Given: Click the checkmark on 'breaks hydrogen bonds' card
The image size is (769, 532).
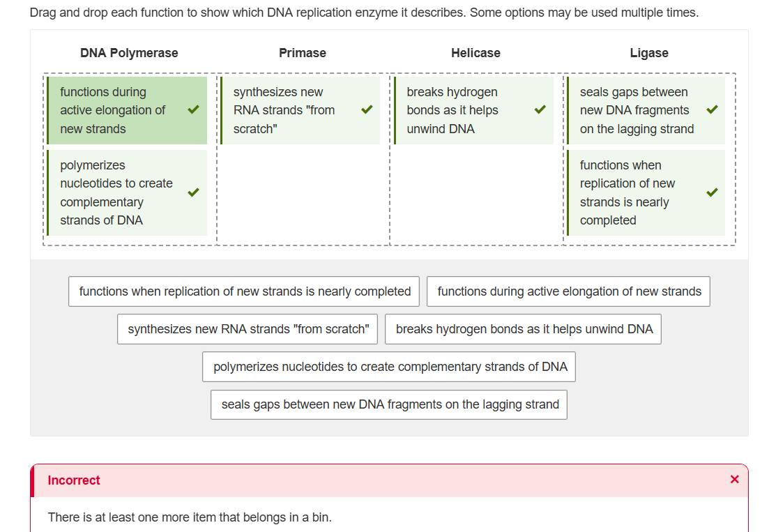Looking at the screenshot, I should click(x=539, y=109).
